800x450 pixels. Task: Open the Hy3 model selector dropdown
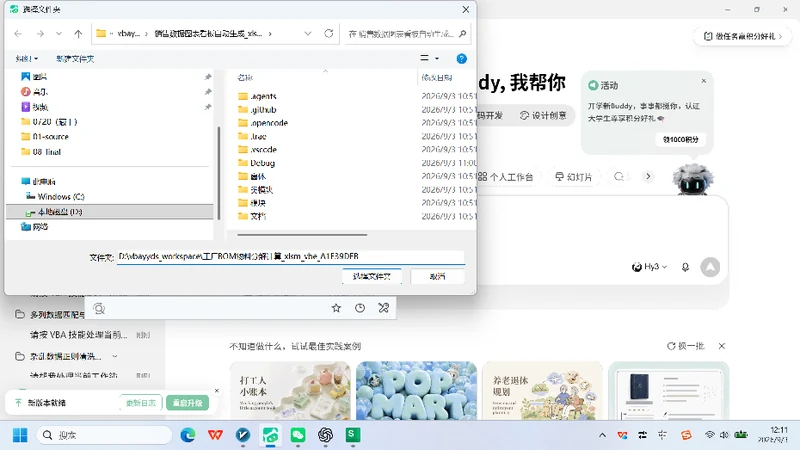649,267
